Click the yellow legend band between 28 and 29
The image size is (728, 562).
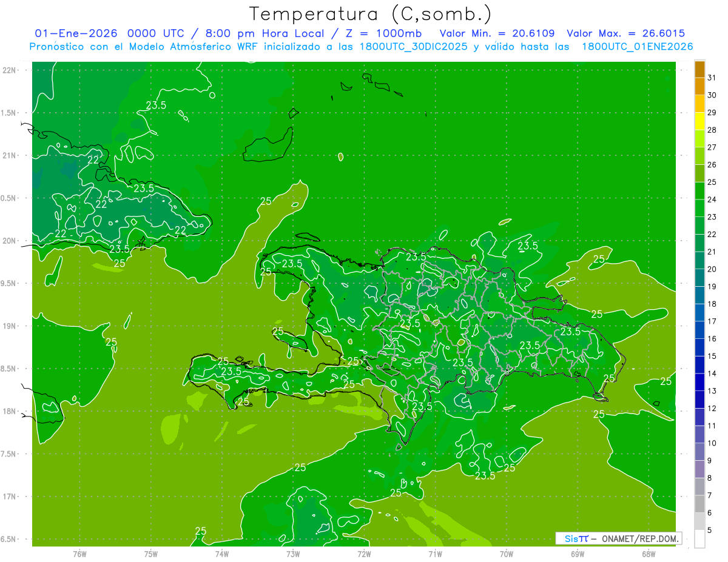(699, 121)
